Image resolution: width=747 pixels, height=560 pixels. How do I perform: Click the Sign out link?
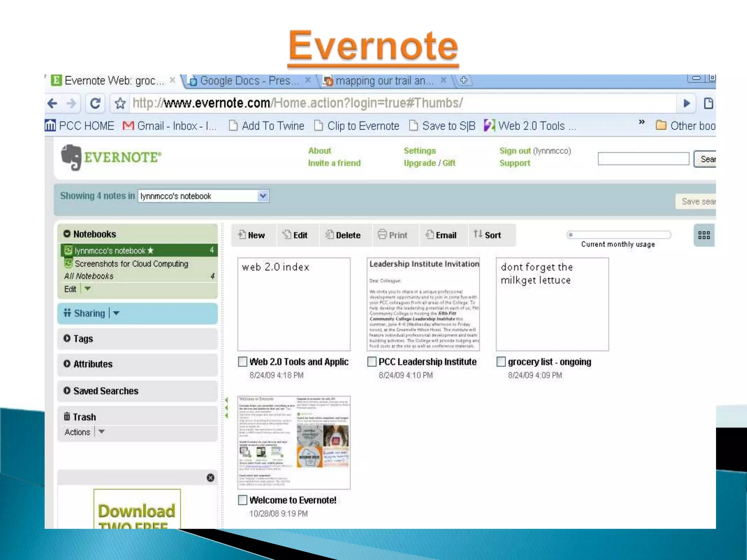(515, 151)
